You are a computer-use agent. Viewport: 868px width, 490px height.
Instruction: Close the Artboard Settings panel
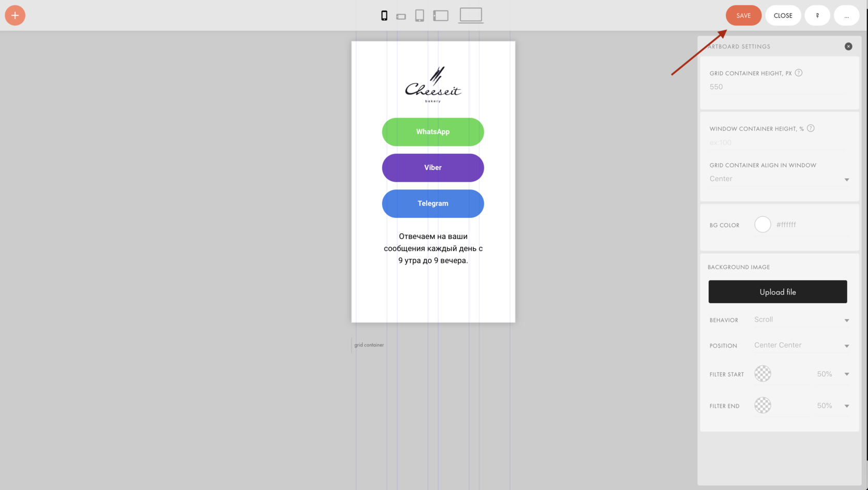coord(848,46)
